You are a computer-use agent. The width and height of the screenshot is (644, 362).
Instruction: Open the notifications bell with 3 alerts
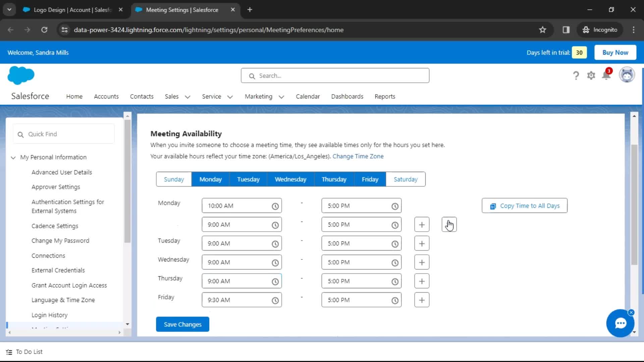[x=606, y=75]
